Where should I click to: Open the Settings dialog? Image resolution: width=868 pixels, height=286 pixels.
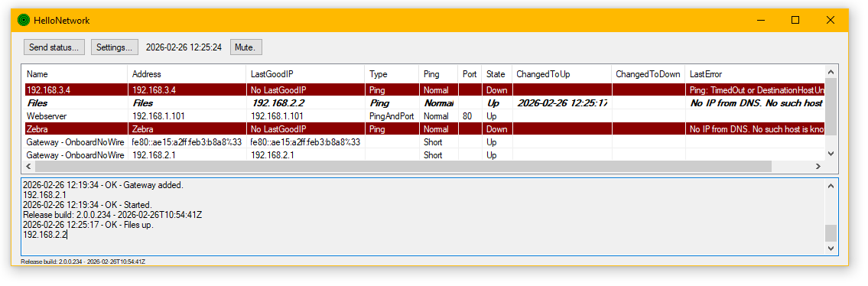pyautogui.click(x=114, y=47)
